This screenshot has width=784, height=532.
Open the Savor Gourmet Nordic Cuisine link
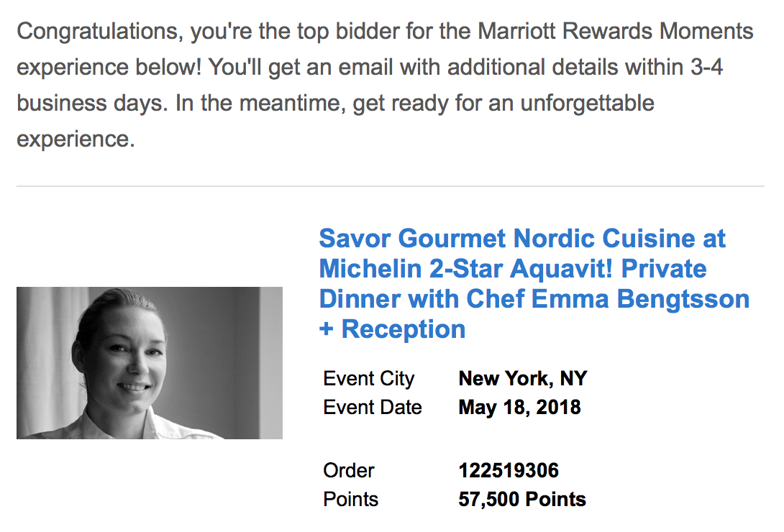pyautogui.click(x=534, y=283)
